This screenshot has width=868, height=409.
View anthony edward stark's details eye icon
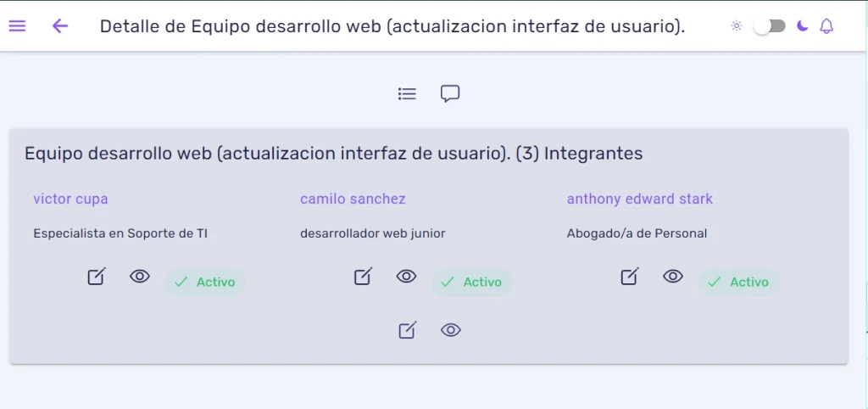point(672,276)
